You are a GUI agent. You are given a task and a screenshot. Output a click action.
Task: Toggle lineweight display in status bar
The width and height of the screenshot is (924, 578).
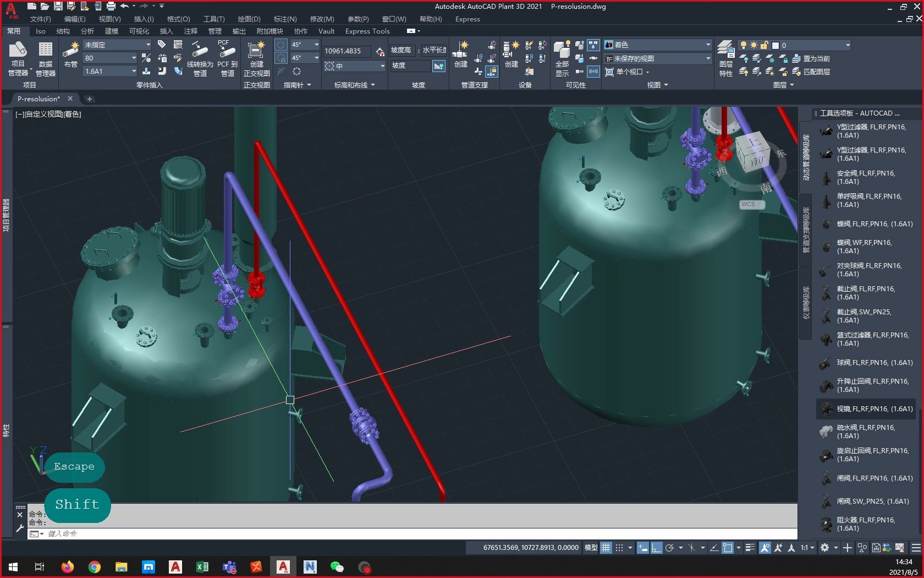[750, 548]
